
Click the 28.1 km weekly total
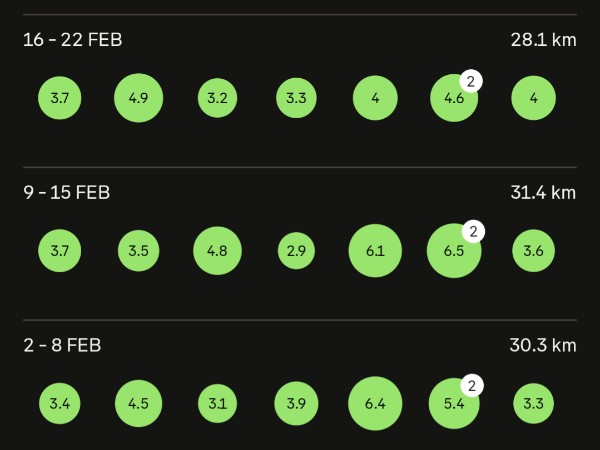coord(542,40)
